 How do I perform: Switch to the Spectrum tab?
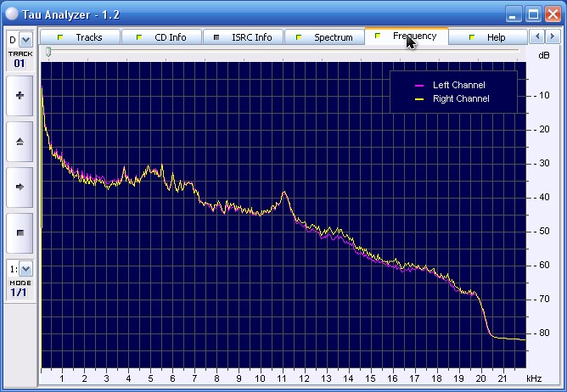(x=323, y=37)
